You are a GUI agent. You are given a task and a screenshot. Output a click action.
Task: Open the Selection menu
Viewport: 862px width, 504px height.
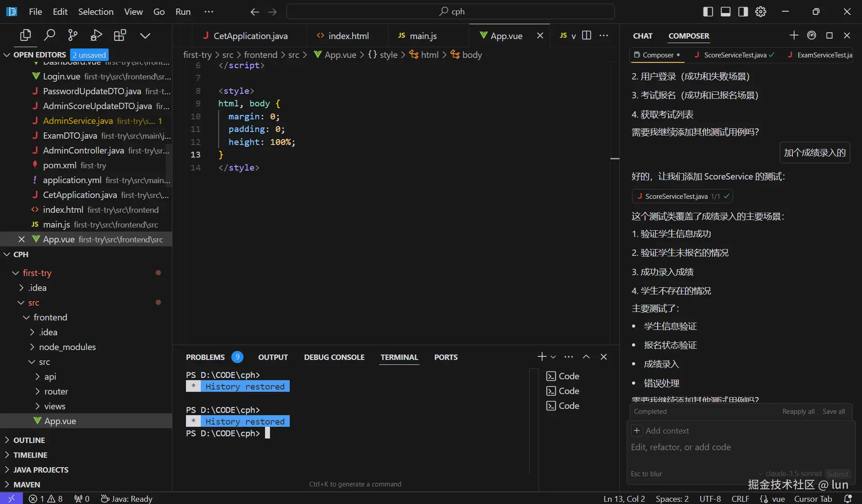96,12
